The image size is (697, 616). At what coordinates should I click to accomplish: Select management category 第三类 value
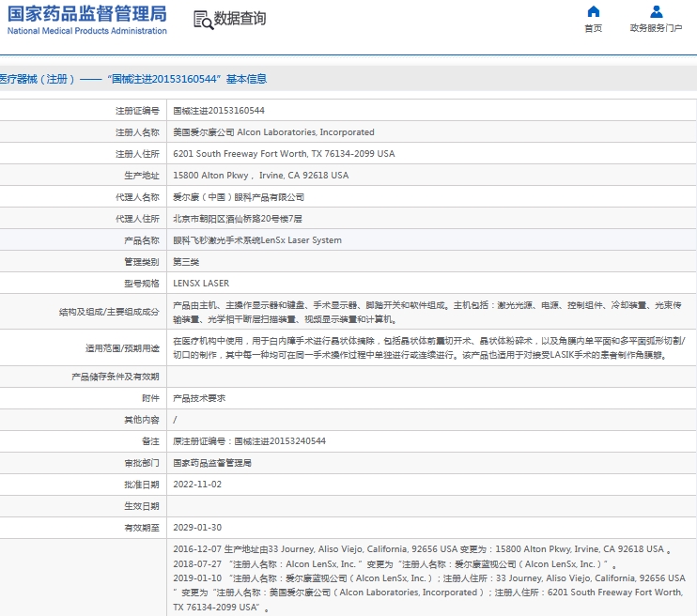point(186,262)
